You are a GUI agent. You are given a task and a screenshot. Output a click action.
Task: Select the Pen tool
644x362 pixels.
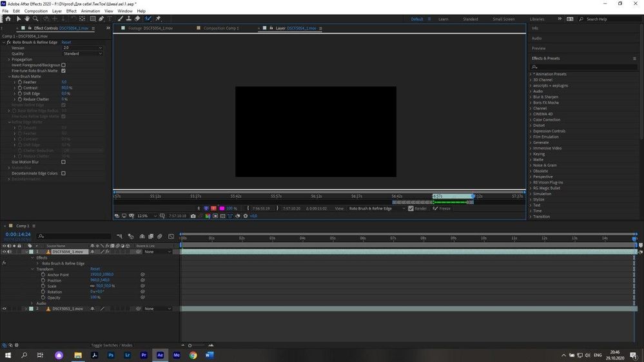pyautogui.click(x=101, y=19)
